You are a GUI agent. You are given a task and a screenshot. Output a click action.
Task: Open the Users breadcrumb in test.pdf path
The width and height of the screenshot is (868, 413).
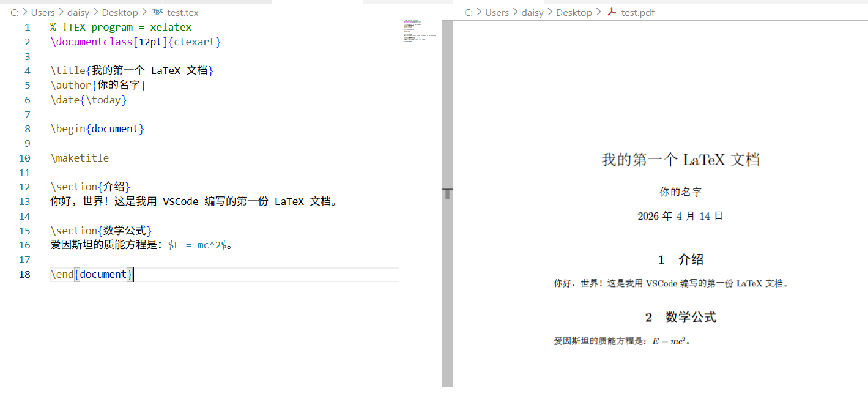497,12
